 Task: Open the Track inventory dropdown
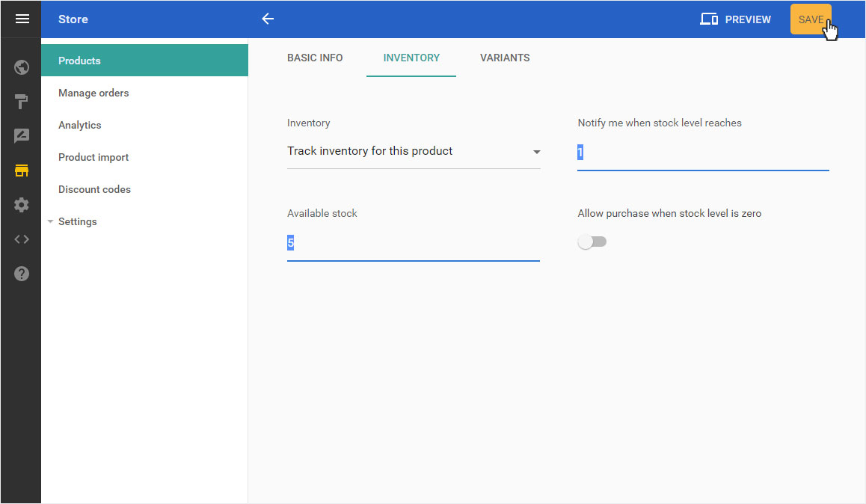(414, 151)
